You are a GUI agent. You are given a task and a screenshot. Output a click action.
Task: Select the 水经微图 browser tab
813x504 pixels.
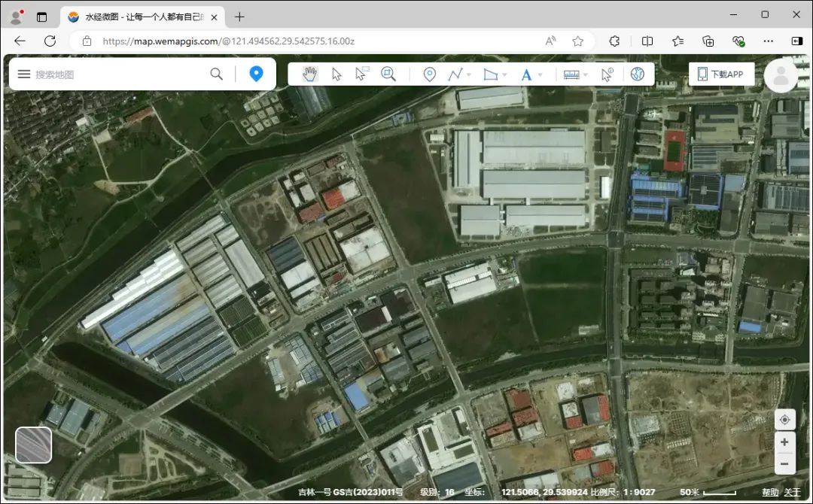coord(142,17)
